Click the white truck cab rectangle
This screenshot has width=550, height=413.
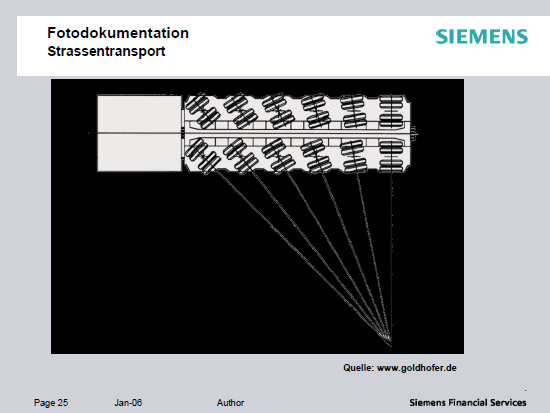(x=140, y=133)
